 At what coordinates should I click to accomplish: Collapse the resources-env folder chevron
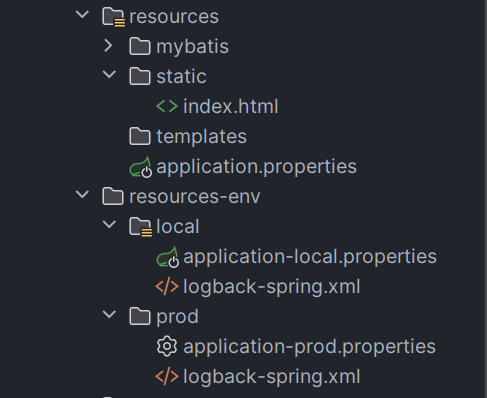(82, 194)
